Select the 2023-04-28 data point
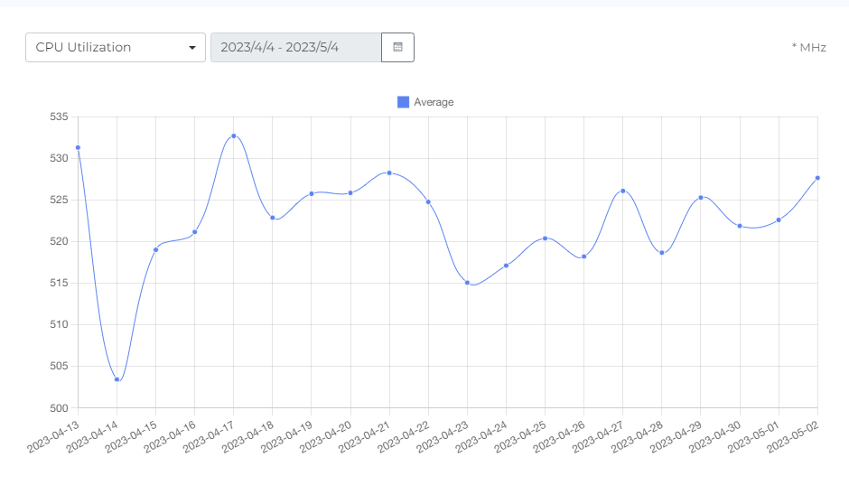Image resolution: width=849 pixels, height=504 pixels. tap(662, 253)
